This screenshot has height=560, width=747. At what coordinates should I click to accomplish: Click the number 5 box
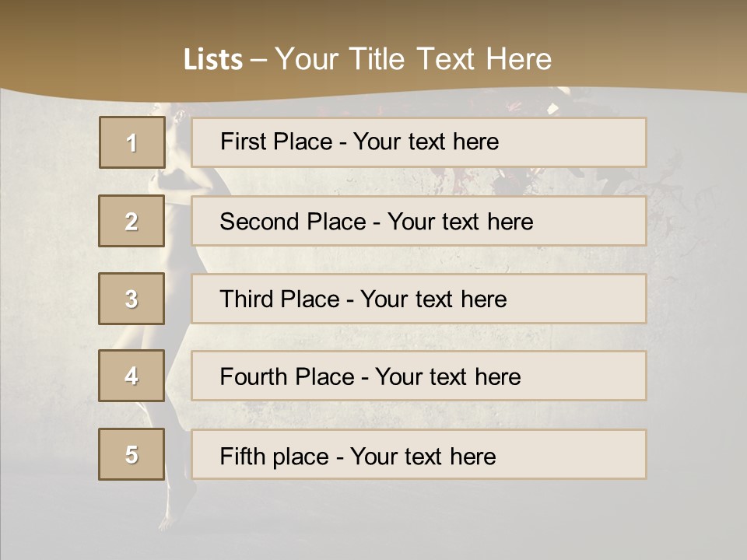132,454
